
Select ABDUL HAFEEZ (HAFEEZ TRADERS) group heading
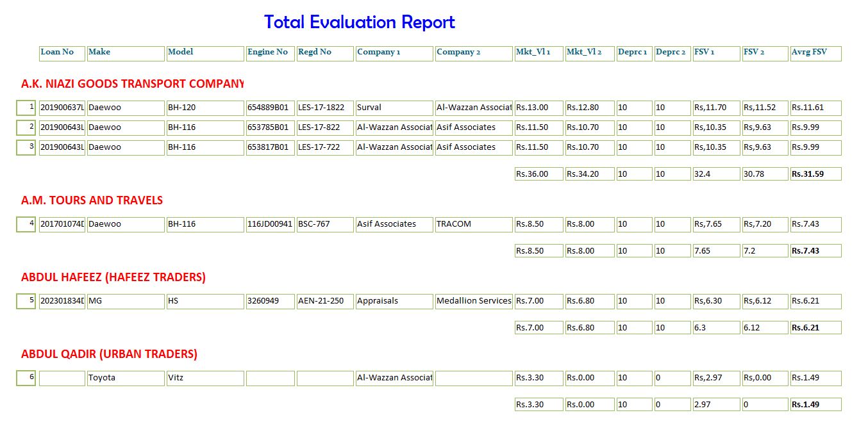113,277
